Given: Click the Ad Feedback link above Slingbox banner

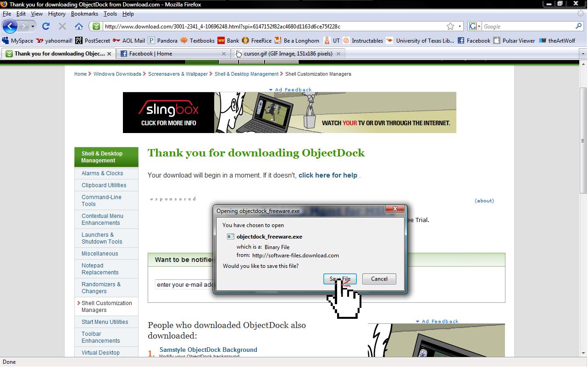Looking at the screenshot, I should (290, 89).
